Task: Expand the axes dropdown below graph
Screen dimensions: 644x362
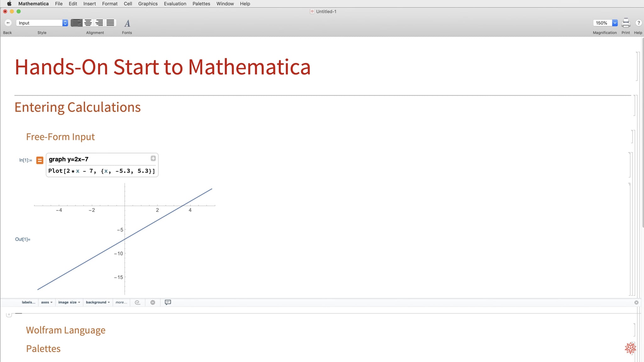Action: point(47,302)
